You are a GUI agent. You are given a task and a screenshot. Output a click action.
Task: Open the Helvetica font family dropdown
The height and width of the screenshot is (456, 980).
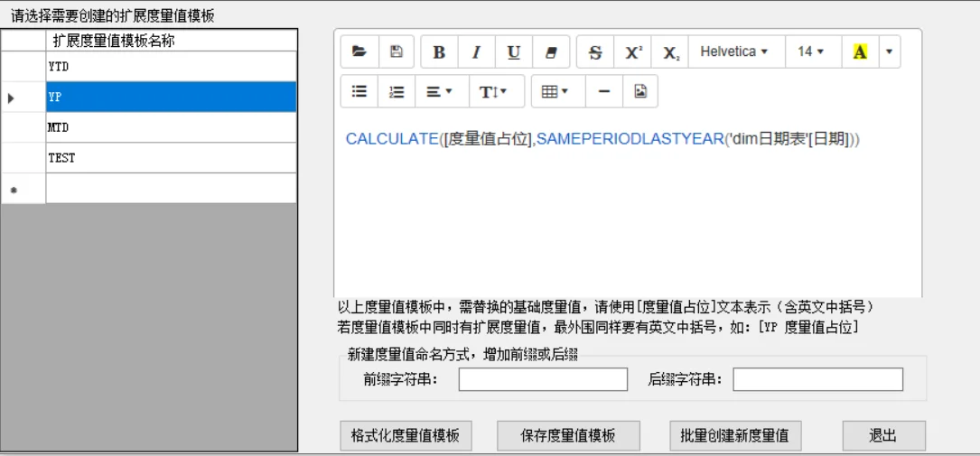tap(736, 51)
